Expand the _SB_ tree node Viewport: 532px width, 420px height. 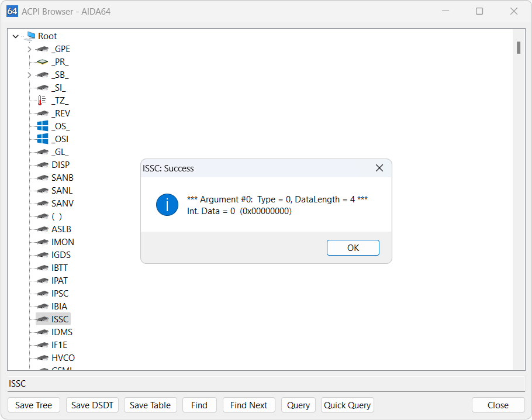[29, 75]
